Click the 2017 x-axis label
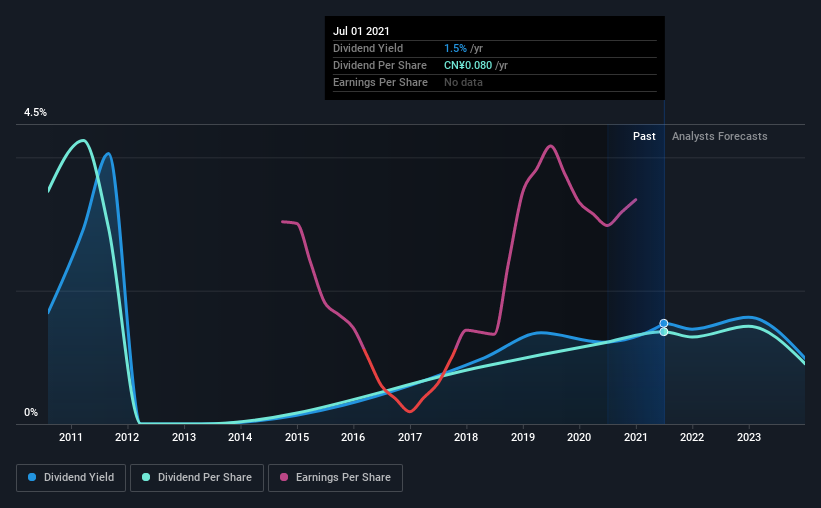The image size is (821, 508). 409,437
